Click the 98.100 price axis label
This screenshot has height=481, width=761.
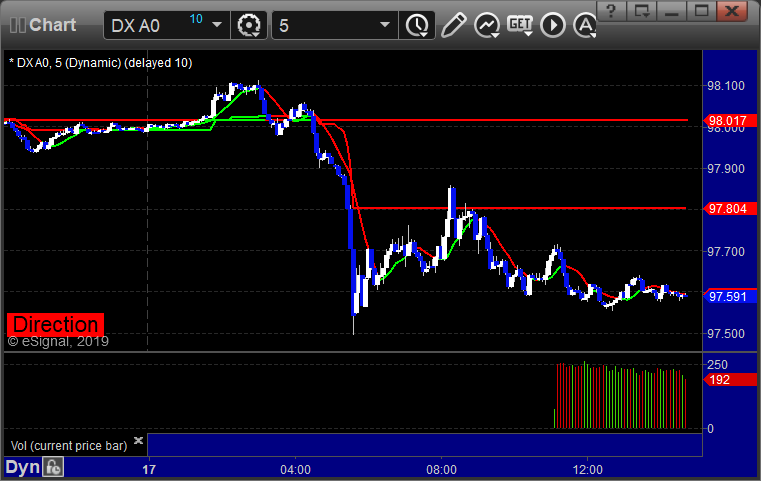[x=726, y=86]
